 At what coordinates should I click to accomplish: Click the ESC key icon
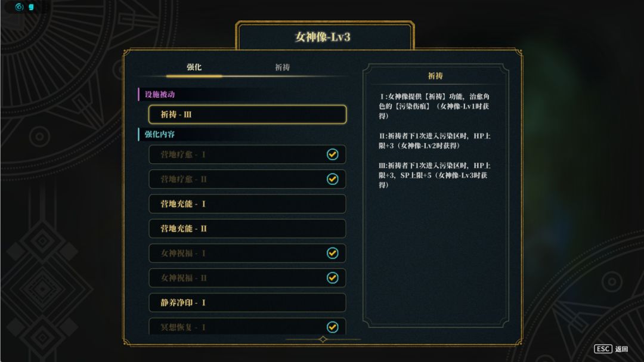603,349
